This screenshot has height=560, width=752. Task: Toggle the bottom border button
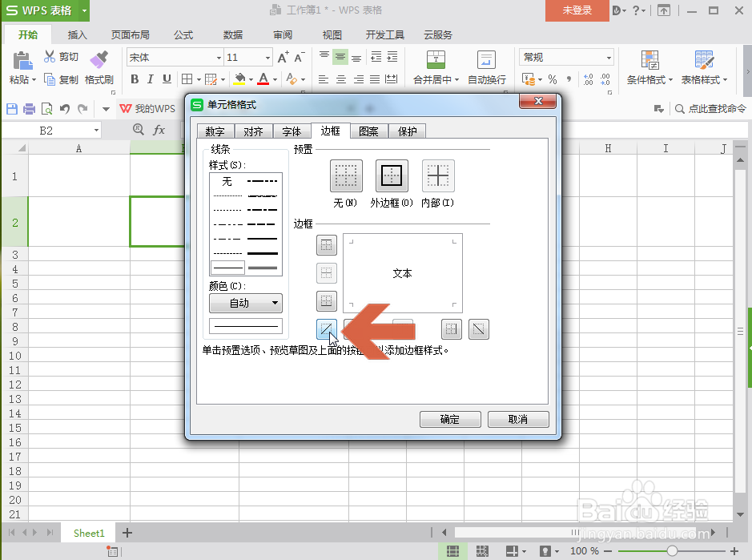tap(327, 301)
